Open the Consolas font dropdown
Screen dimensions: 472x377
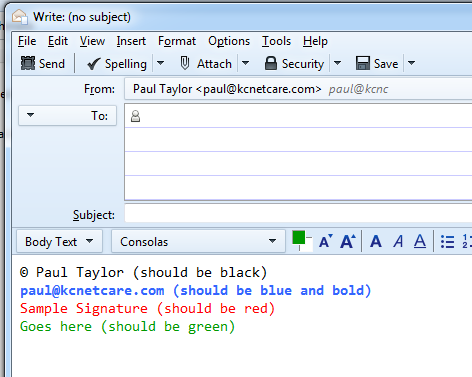(198, 241)
